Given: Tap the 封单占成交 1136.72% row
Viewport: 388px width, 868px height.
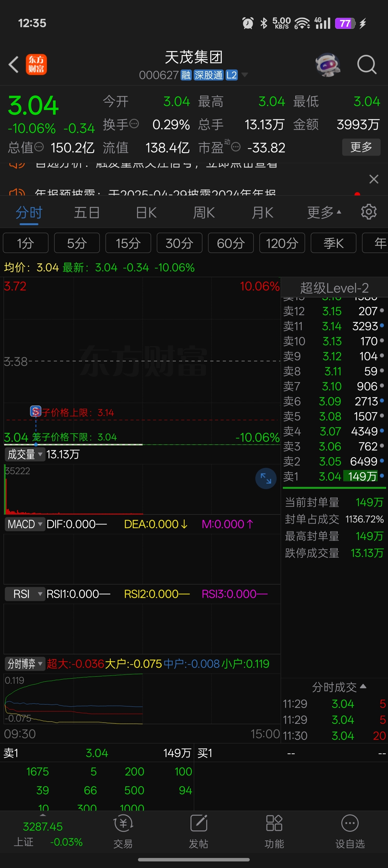Looking at the screenshot, I should pyautogui.click(x=334, y=519).
